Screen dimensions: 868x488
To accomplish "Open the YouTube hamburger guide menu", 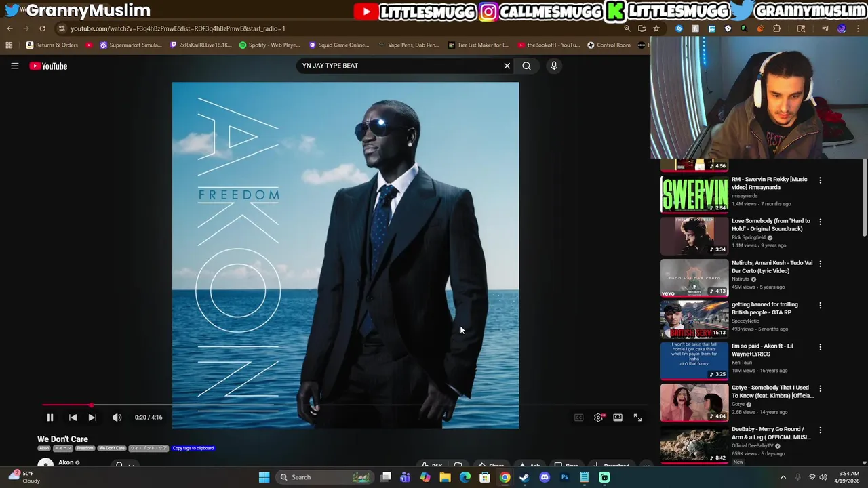I will coord(14,66).
